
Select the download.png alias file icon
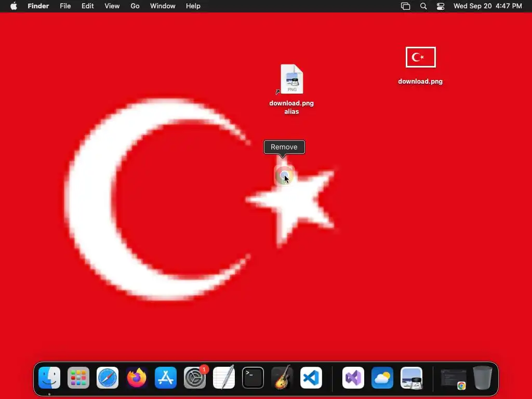292,79
